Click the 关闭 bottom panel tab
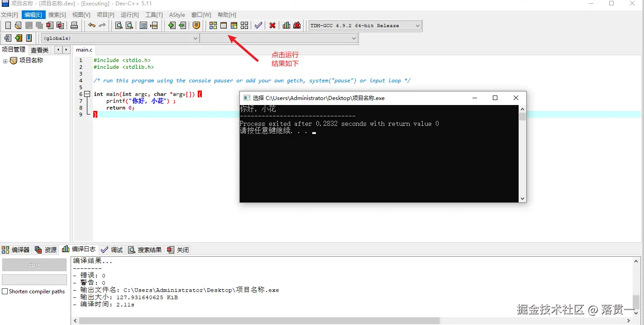 [178, 250]
